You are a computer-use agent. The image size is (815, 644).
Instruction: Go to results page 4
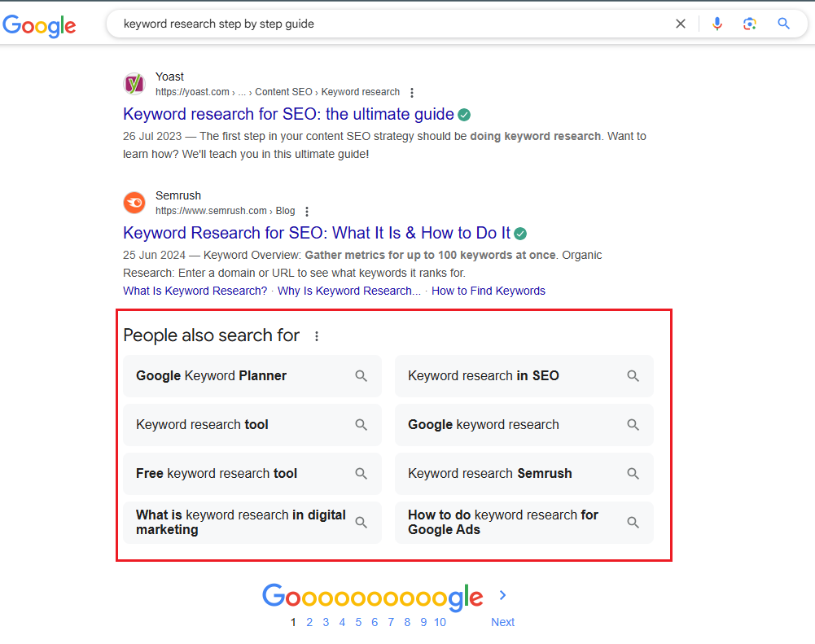coord(342,622)
